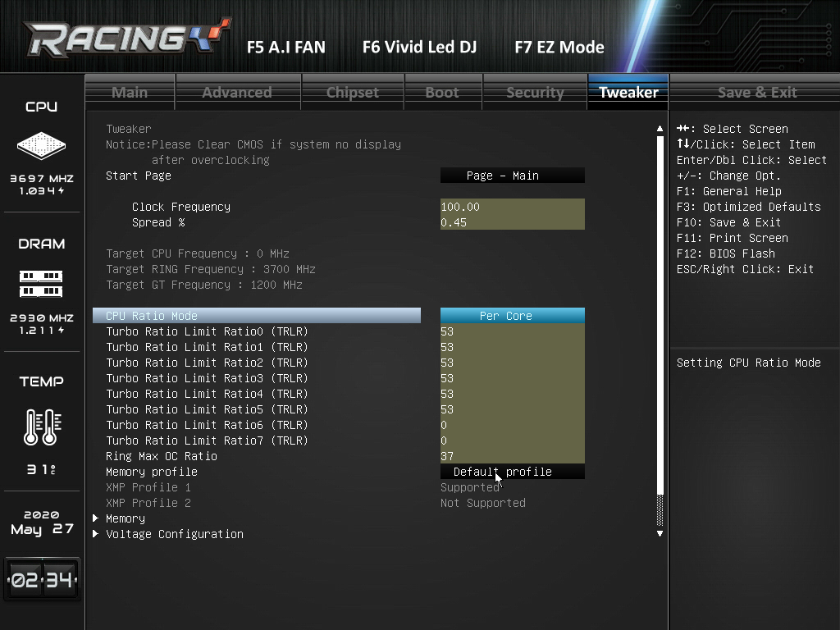This screenshot has height=630, width=840.
Task: Click the F10: Save & Exit help line
Action: [728, 222]
